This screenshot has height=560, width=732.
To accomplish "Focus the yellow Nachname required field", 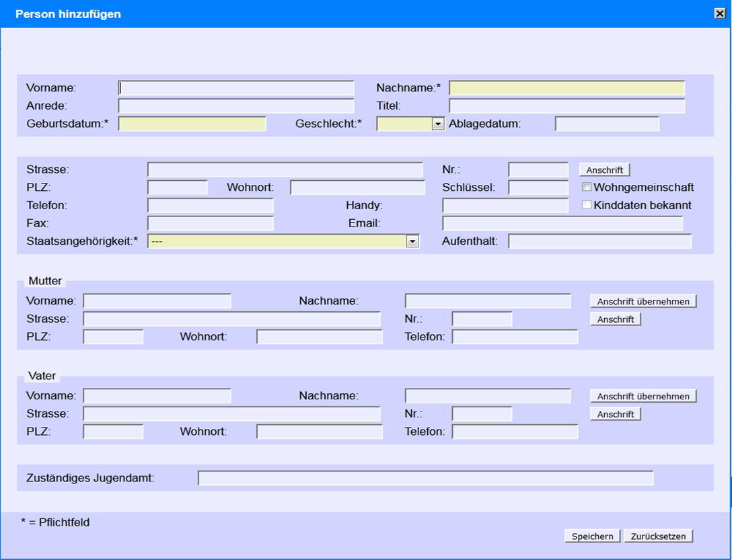I will (566, 88).
